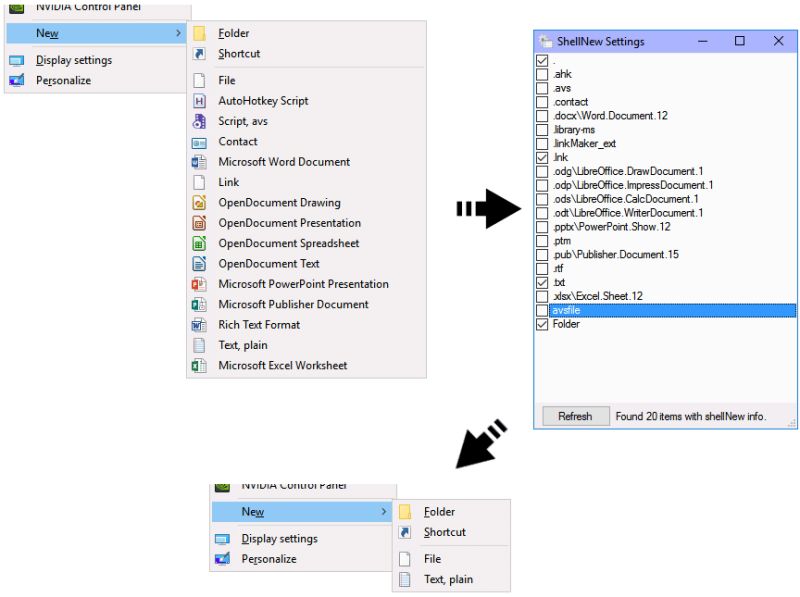Image resolution: width=800 pixels, height=597 pixels.
Task: Click the OpenDocument Presentation icon
Action: tap(199, 223)
